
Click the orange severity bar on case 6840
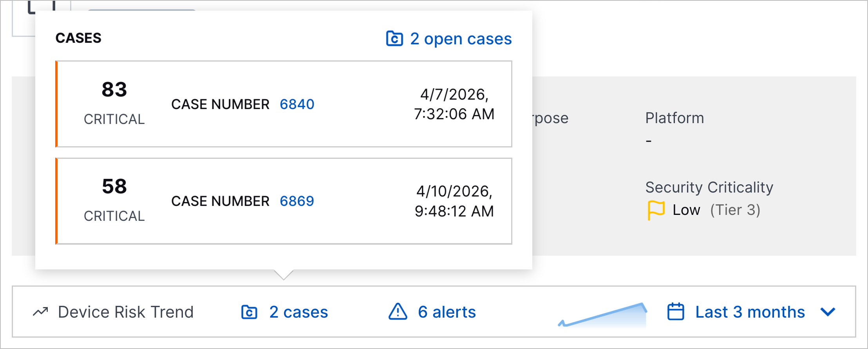[57, 104]
